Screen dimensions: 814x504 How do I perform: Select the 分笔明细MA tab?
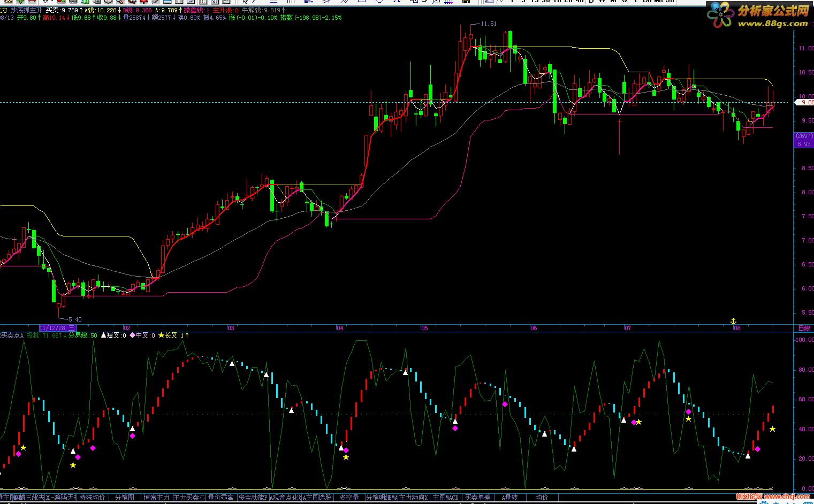pos(382,498)
